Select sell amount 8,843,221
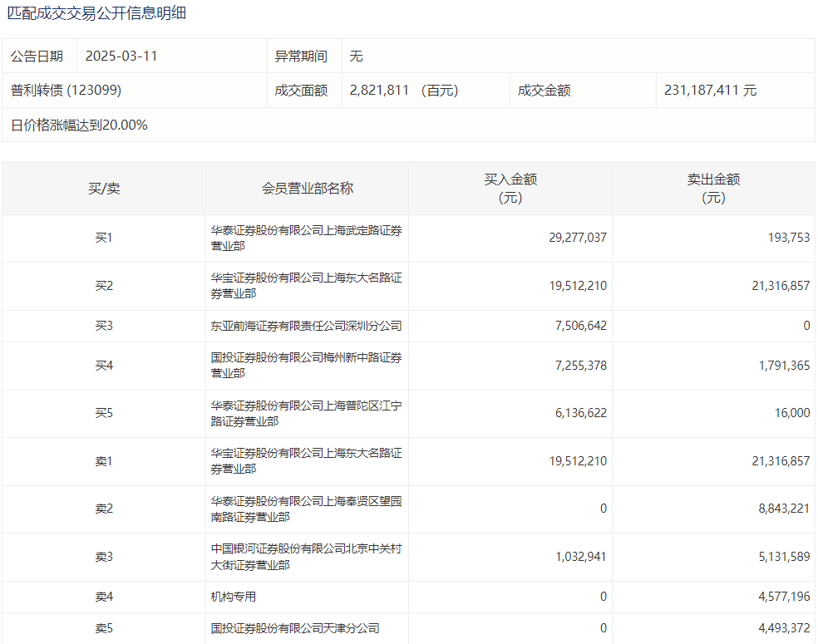Viewport: 818px width, 644px height. pyautogui.click(x=780, y=509)
